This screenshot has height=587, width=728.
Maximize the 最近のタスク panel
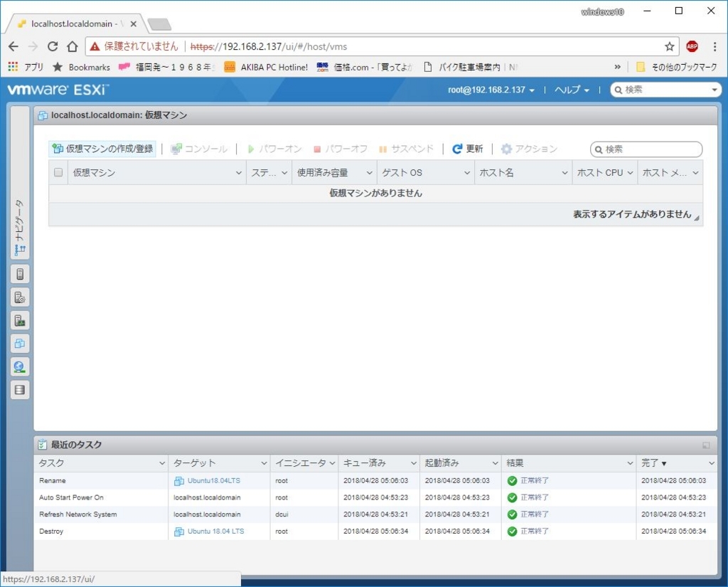(x=706, y=445)
